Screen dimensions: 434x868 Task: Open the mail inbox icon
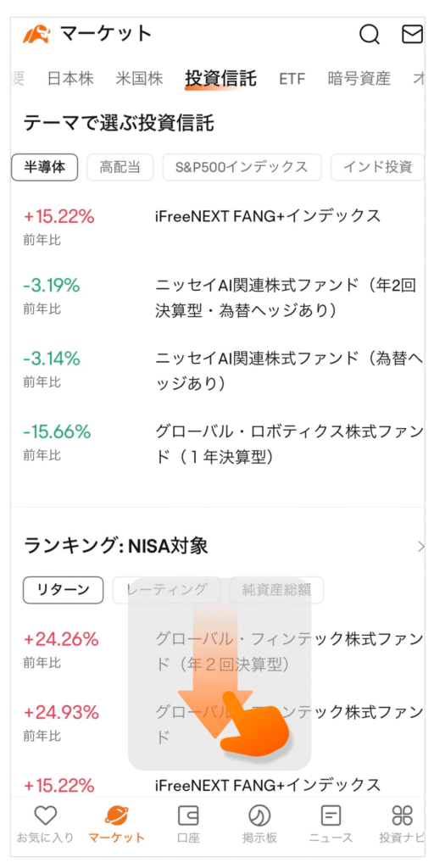click(x=411, y=34)
